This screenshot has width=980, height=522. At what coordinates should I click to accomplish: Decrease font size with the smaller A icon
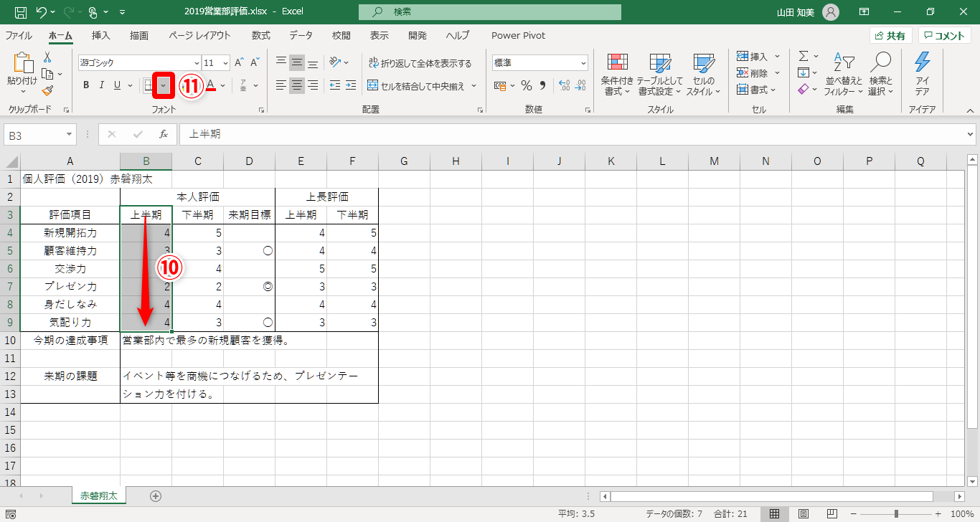point(255,62)
